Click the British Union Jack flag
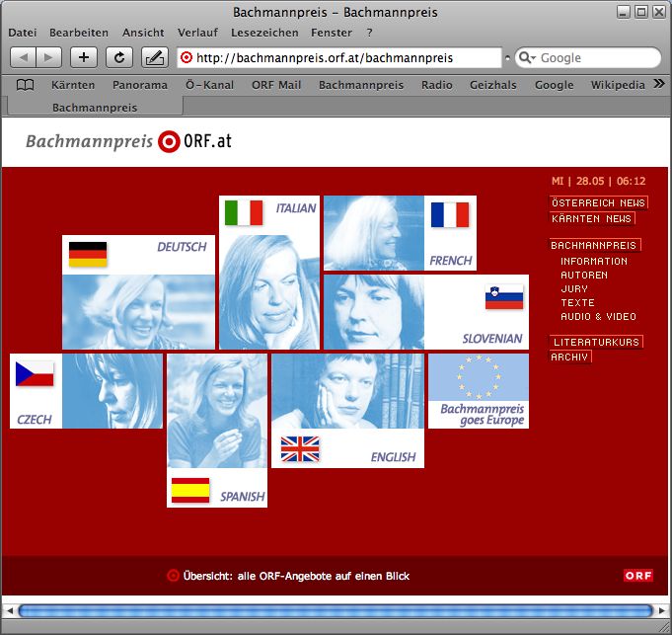672x635 pixels. pyautogui.click(x=300, y=449)
